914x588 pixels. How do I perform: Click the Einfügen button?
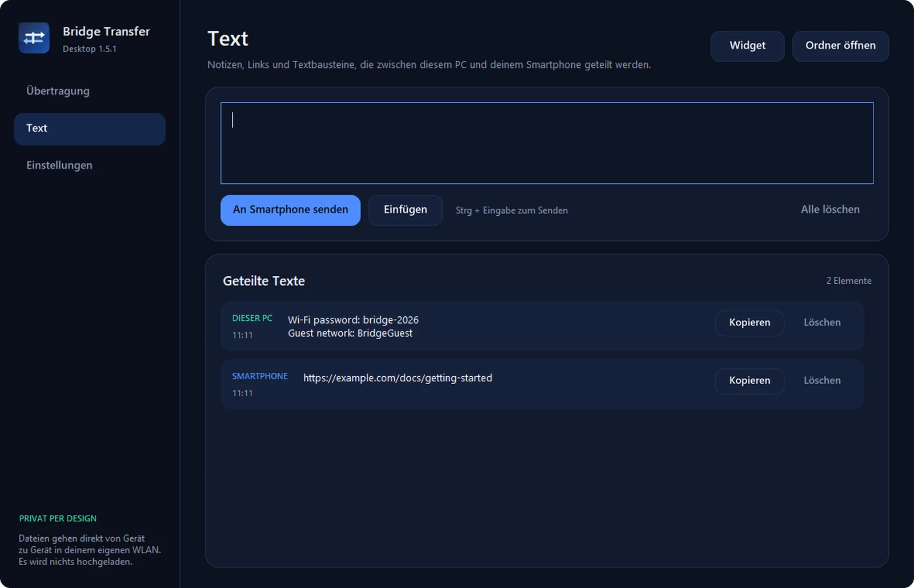[x=405, y=210]
